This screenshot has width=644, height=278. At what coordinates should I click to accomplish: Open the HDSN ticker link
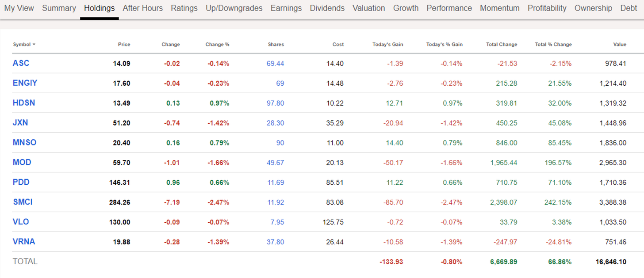pos(24,103)
